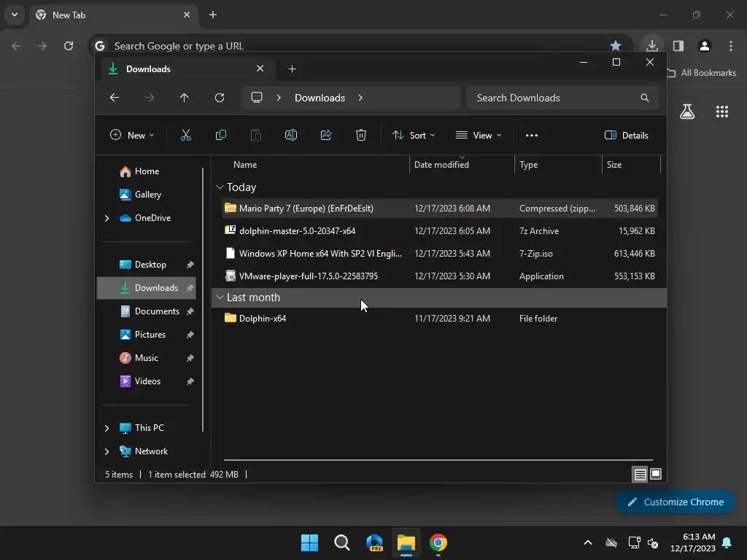This screenshot has width=747, height=560.
Task: Click the PC icon in address bar
Action: click(x=257, y=98)
